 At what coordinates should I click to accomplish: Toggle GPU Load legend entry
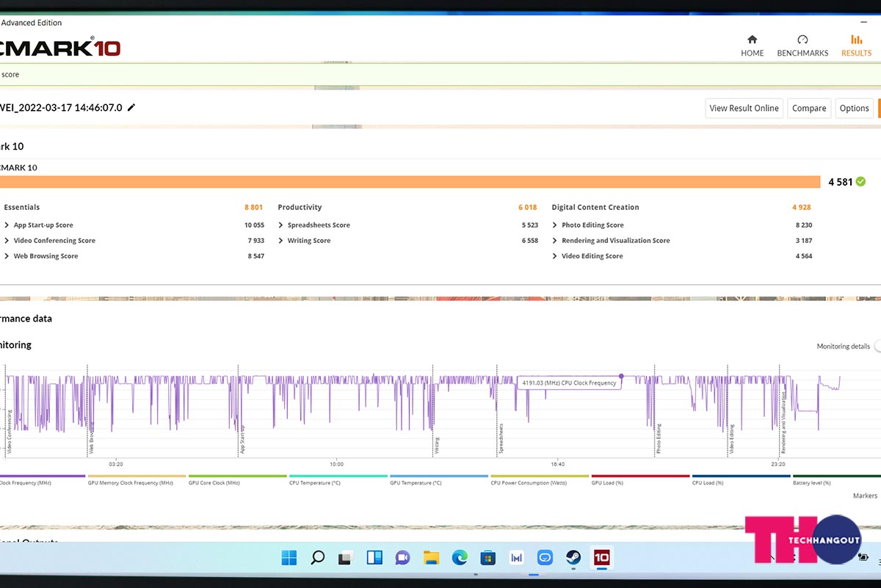[639, 480]
